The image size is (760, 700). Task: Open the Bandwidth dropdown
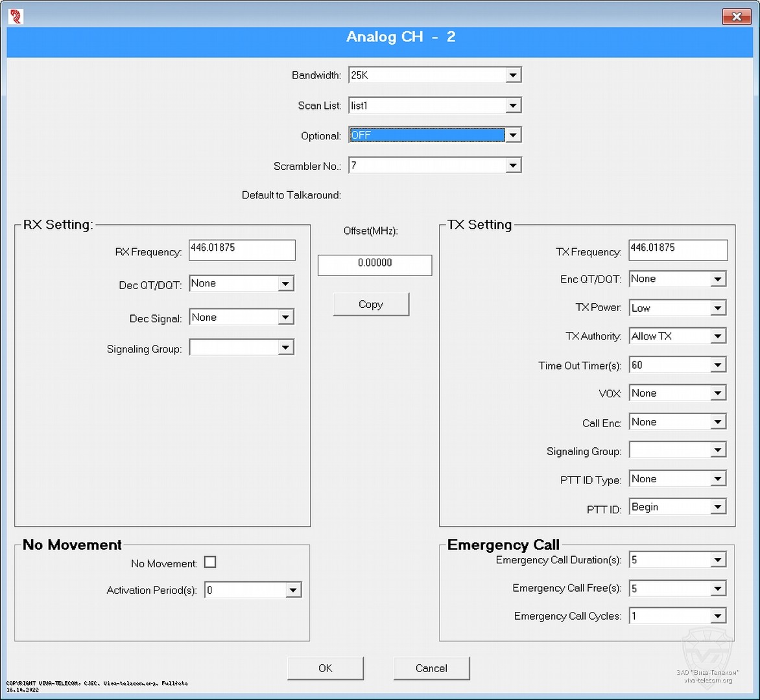(513, 75)
